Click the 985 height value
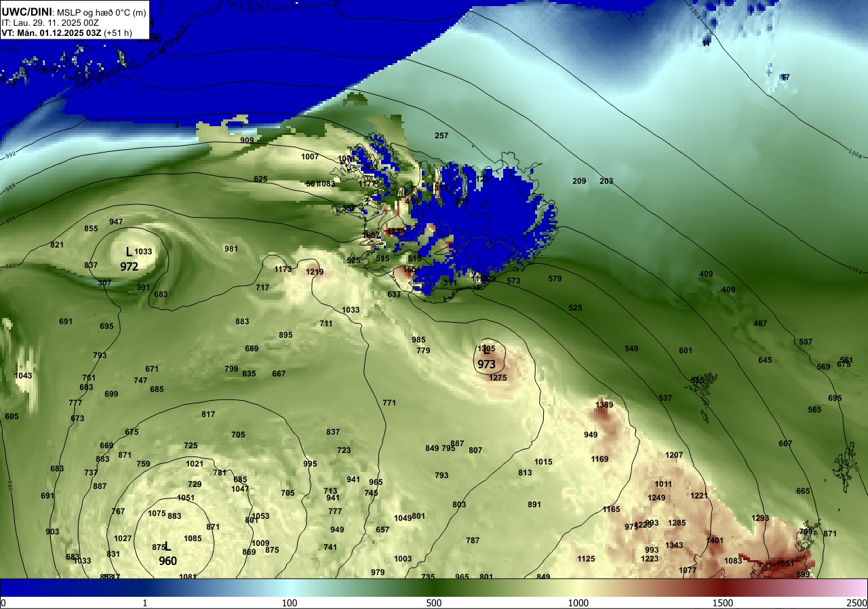Screen dimensions: 868x609 coord(418,340)
